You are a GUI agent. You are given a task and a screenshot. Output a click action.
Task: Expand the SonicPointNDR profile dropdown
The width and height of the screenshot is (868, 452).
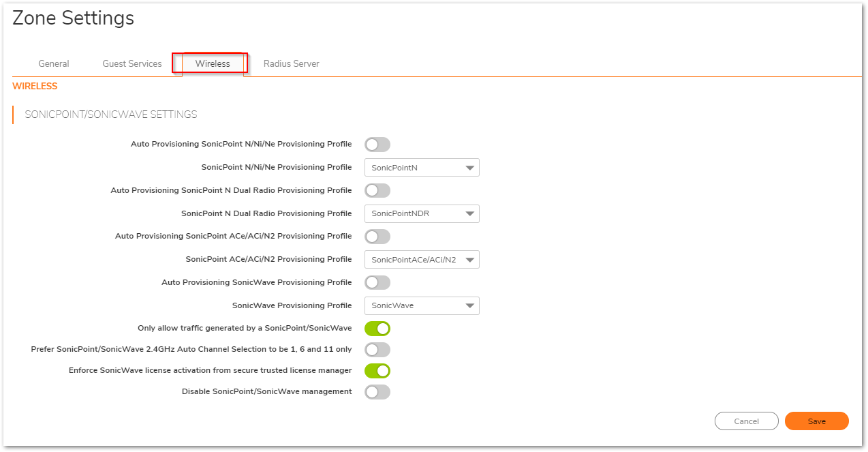coord(421,213)
